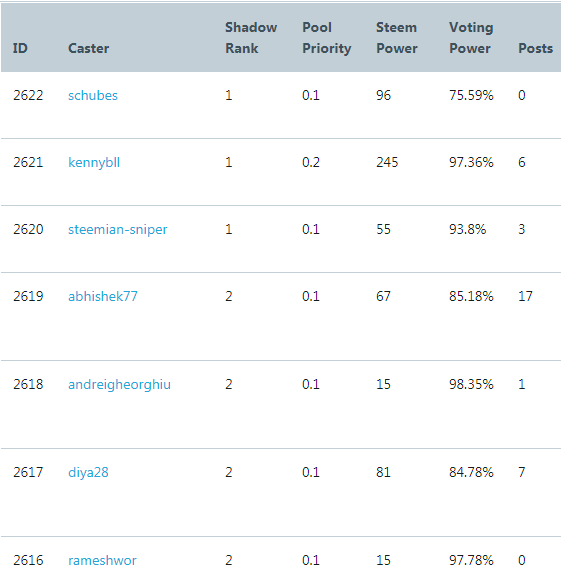The width and height of the screenshot is (561, 579).
Task: Select the Caster column header
Action: [89, 48]
